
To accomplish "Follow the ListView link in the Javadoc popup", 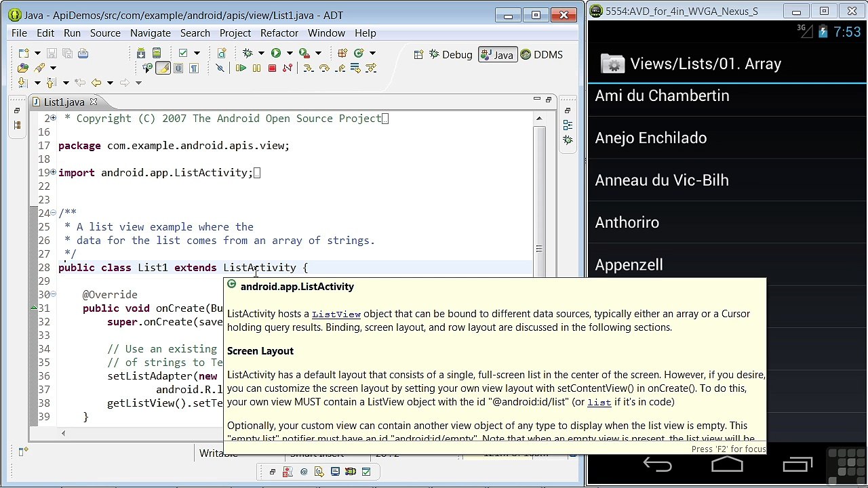I will (336, 314).
